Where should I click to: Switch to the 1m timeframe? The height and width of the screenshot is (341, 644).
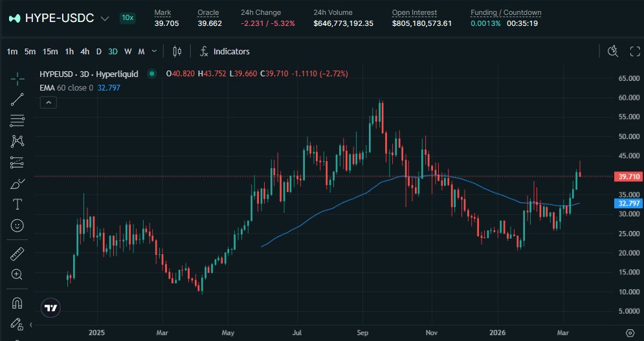pyautogui.click(x=12, y=51)
